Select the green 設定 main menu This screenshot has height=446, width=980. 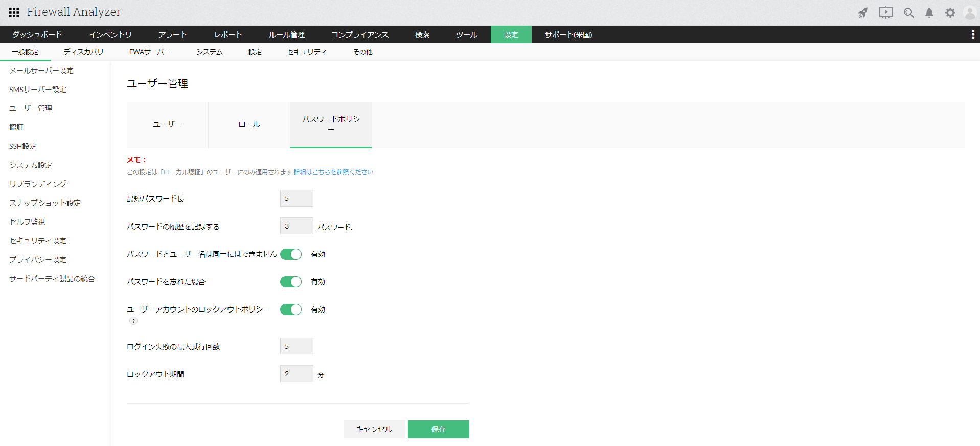(x=511, y=34)
